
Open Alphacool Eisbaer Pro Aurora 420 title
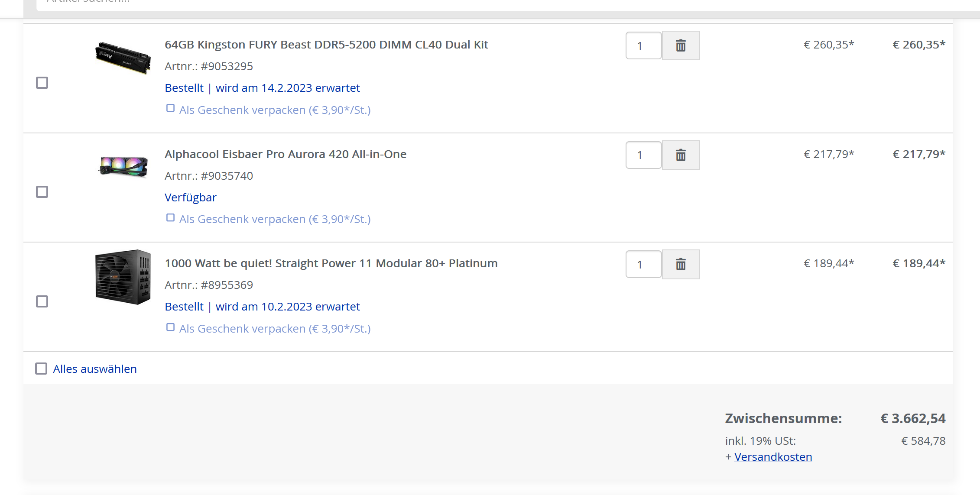286,154
